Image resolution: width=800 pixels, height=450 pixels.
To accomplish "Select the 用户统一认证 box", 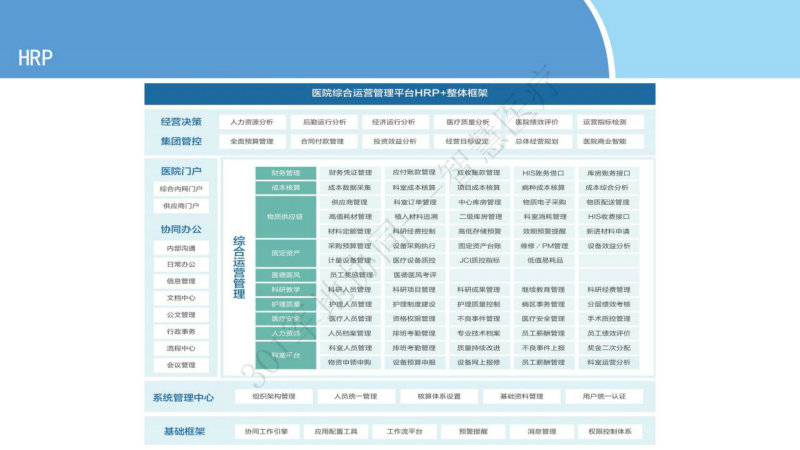I will [604, 396].
